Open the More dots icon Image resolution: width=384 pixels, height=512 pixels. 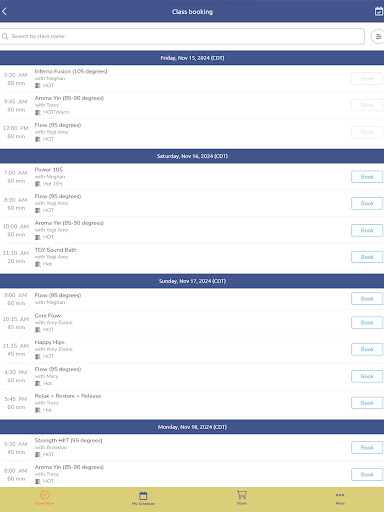click(340, 495)
